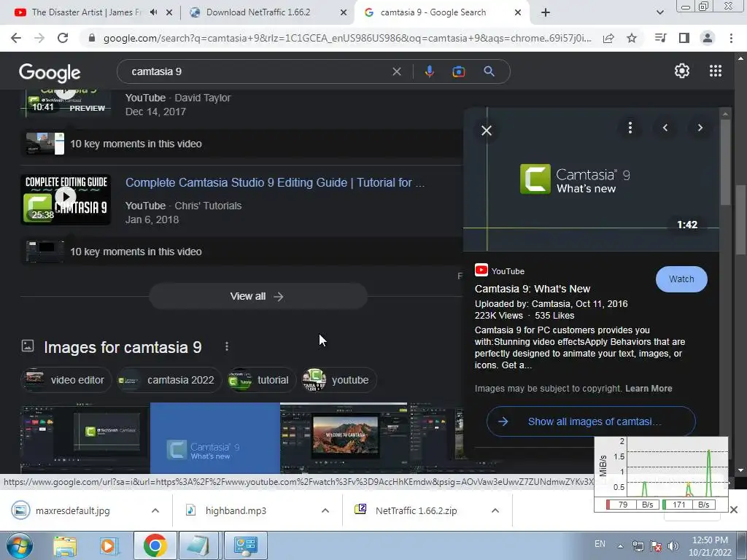Viewport: 747px width, 560px height.
Task: Reload the current page
Action: point(63,38)
